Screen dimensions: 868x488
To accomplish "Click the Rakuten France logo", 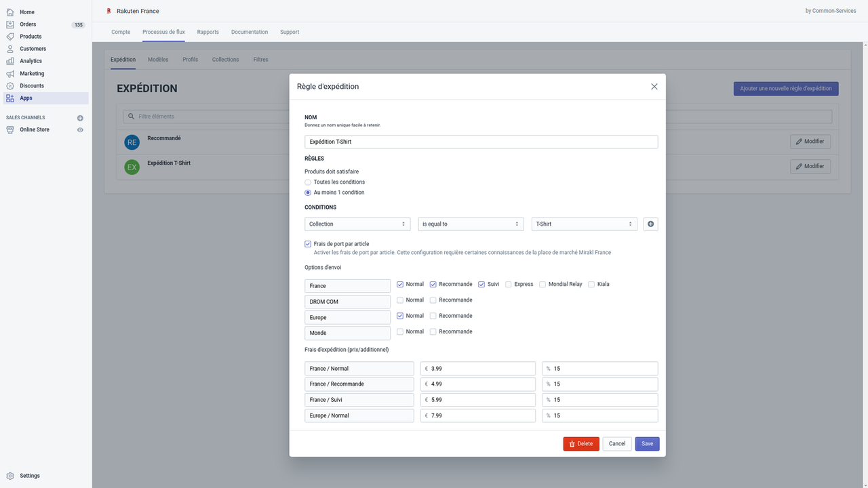I will click(x=108, y=11).
